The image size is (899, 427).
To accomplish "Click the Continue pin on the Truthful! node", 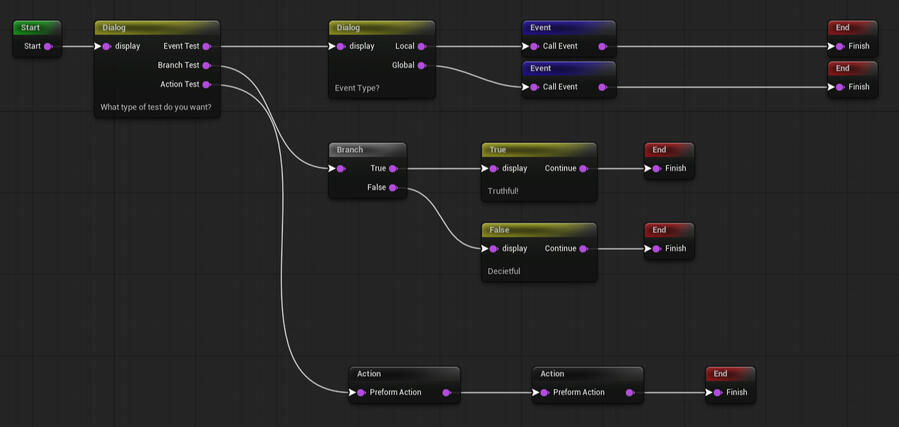I will tap(584, 168).
